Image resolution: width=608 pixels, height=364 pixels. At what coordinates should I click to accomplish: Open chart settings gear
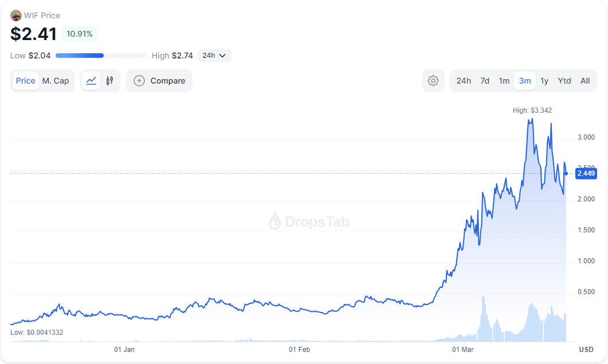tap(433, 81)
